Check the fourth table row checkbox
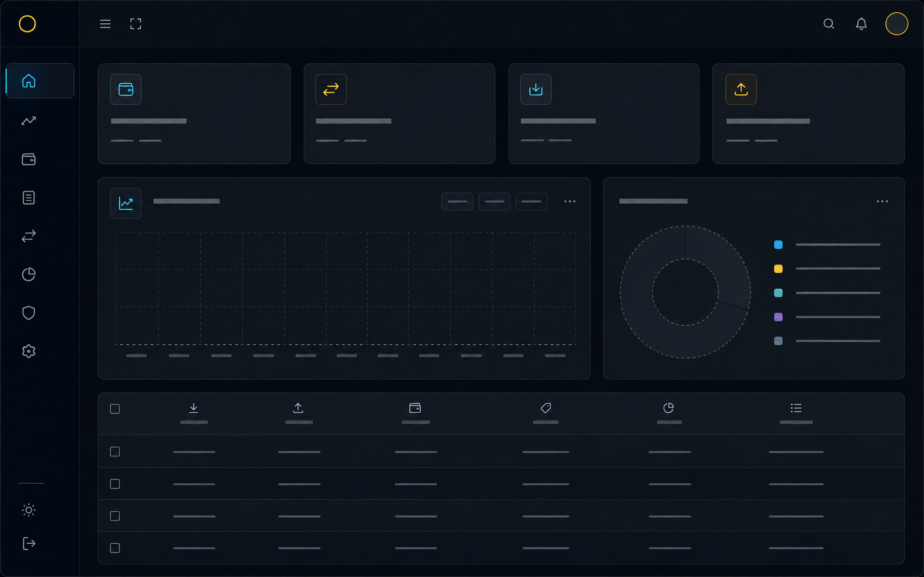The width and height of the screenshot is (924, 577). 115,548
